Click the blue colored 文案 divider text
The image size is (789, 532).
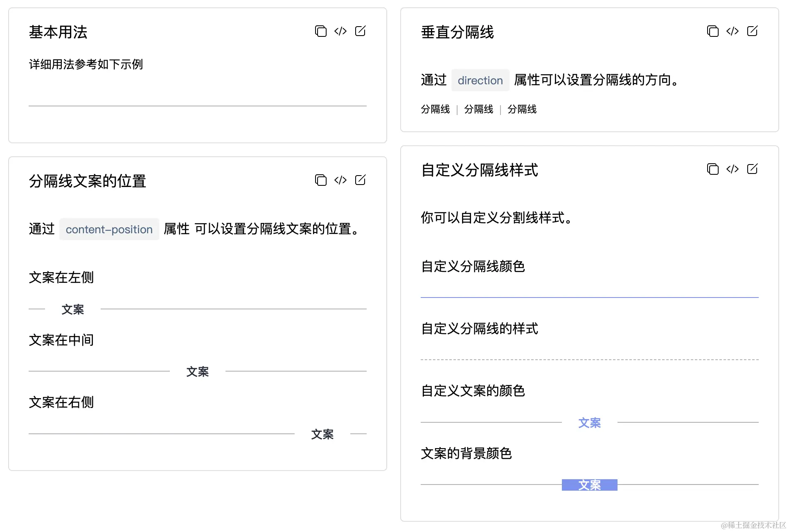pos(589,423)
